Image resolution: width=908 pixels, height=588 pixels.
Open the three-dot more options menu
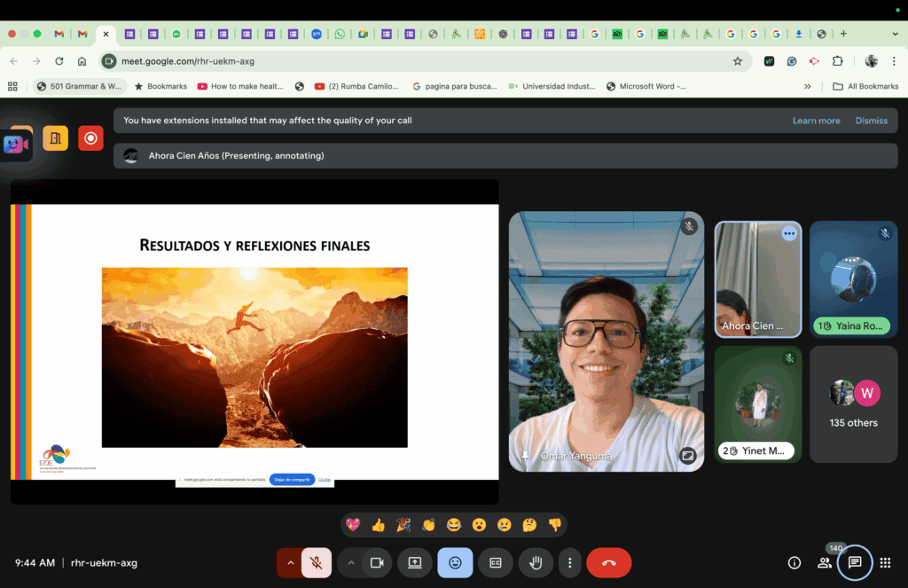(x=570, y=562)
